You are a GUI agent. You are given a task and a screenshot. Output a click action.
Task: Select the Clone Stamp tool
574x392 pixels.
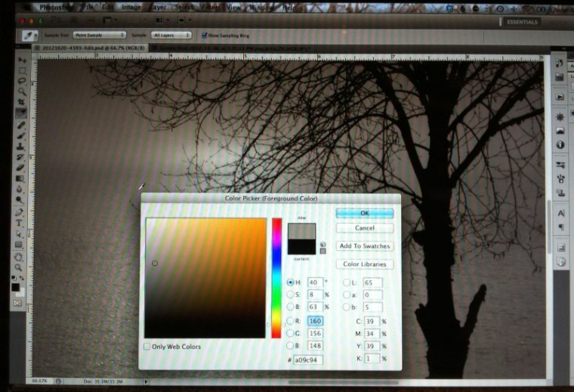(x=20, y=147)
